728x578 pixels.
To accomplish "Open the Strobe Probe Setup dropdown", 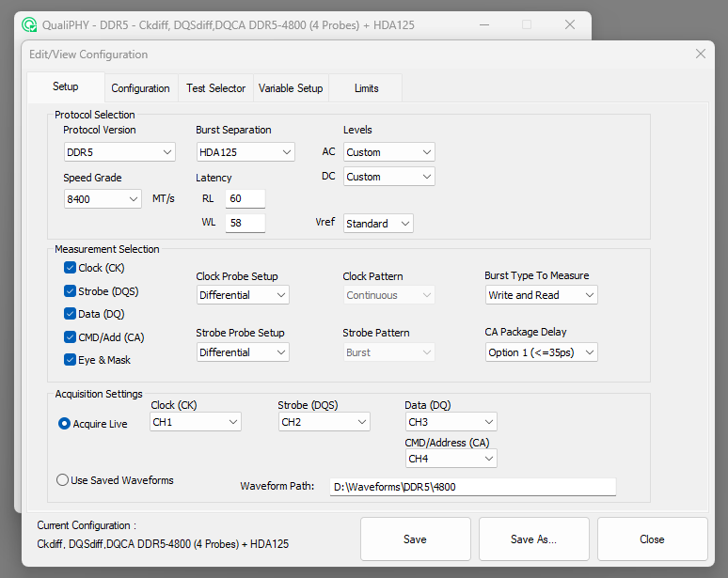I will point(243,352).
